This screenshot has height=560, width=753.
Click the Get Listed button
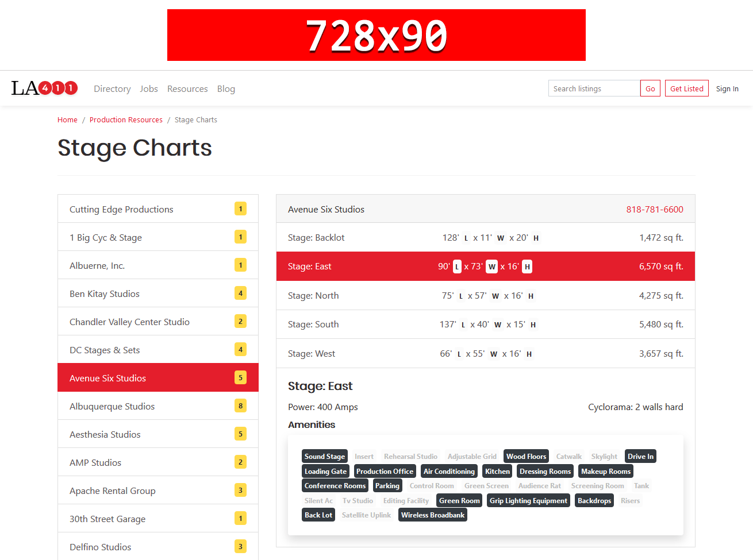click(x=687, y=88)
